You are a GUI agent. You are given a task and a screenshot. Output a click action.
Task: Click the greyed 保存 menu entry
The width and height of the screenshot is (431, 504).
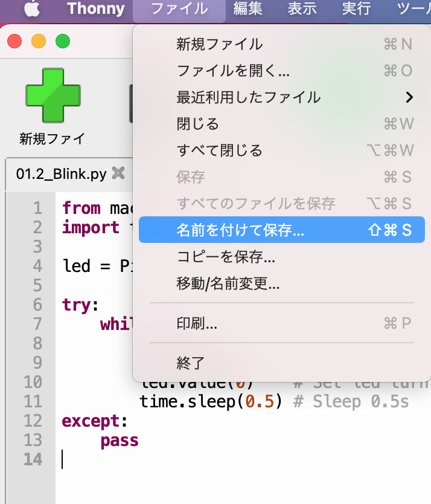[x=282, y=177]
